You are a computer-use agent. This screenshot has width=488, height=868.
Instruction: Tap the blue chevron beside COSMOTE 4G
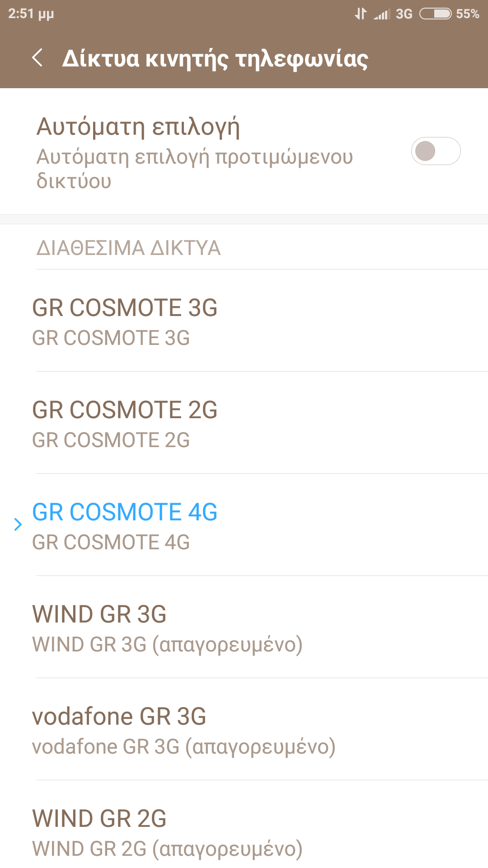(18, 524)
